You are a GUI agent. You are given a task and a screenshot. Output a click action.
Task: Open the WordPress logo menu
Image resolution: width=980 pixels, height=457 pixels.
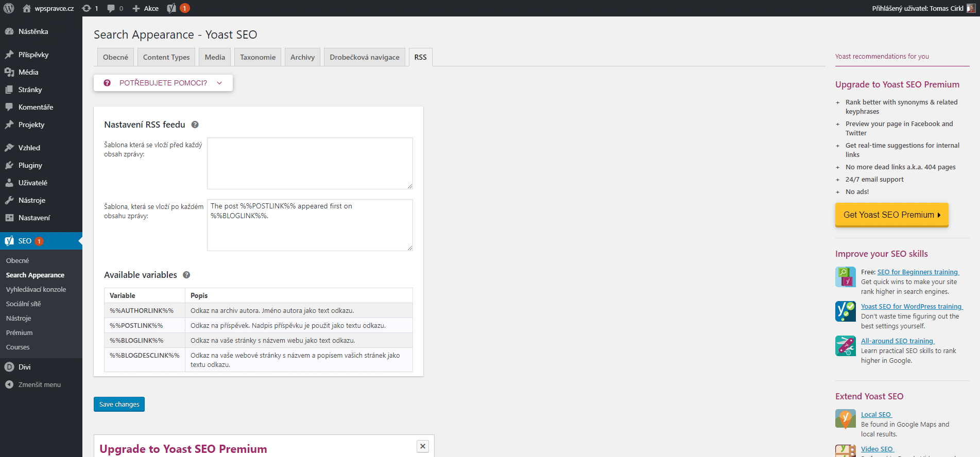(9, 8)
